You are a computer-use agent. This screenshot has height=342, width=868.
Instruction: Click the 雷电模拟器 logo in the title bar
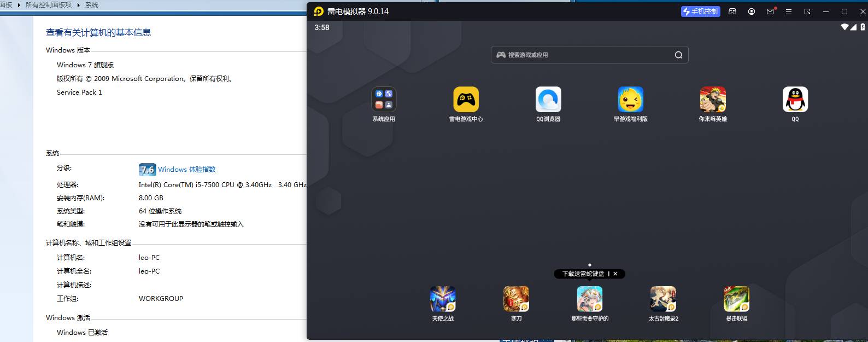(x=319, y=11)
